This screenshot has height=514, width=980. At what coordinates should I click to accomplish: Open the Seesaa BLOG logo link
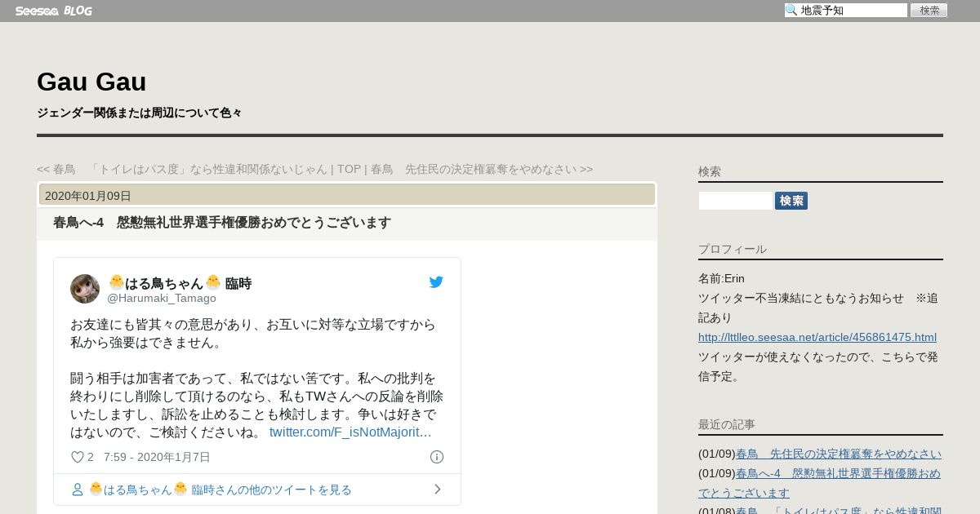(54, 11)
